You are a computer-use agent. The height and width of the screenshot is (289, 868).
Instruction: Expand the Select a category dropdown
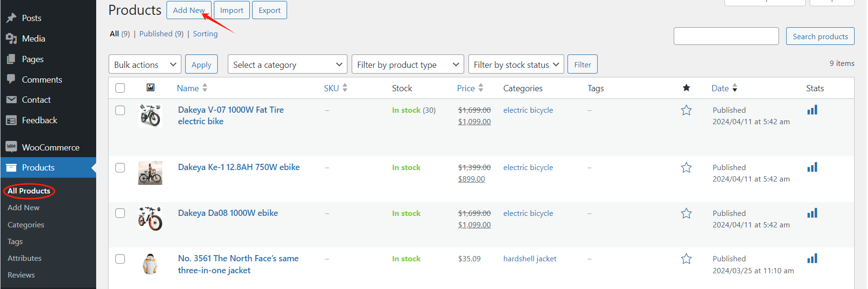pyautogui.click(x=287, y=64)
